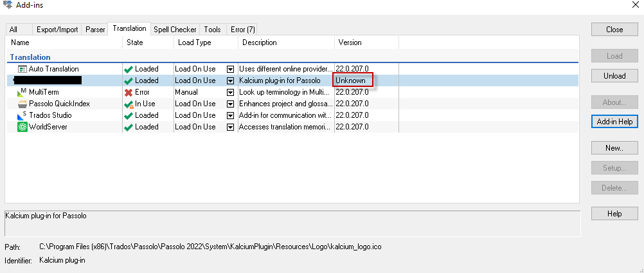The height and width of the screenshot is (273, 644).
Task: Open Load Type dropdown for MultiTerm
Action: pos(230,92)
